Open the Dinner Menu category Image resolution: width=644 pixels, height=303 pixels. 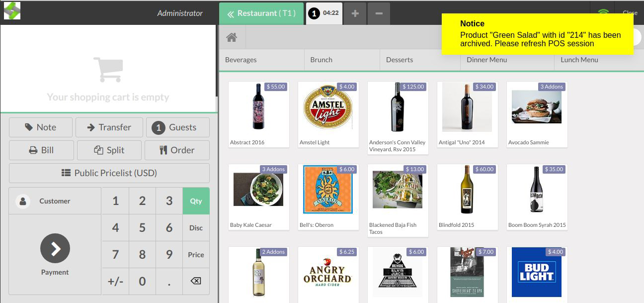pos(507,60)
